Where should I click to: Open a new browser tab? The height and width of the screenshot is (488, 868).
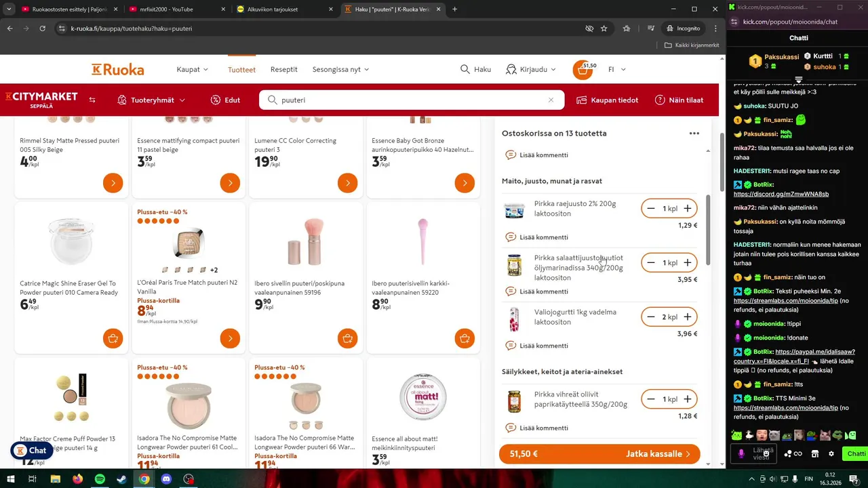pos(454,9)
